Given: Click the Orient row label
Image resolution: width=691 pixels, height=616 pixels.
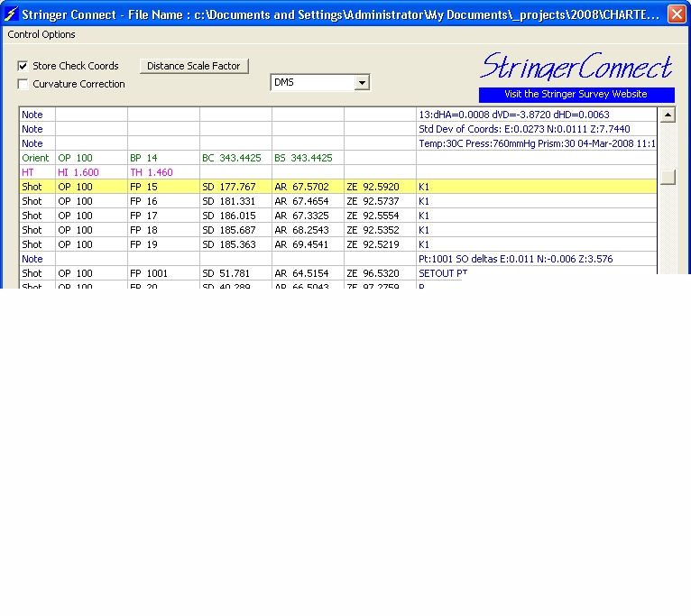Looking at the screenshot, I should tap(38, 158).
